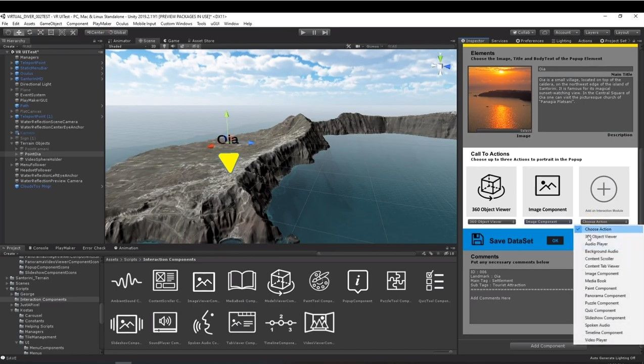644x364 pixels.
Task: Collapse the Terrain Objects hierarchy item
Action: pyautogui.click(x=12, y=144)
